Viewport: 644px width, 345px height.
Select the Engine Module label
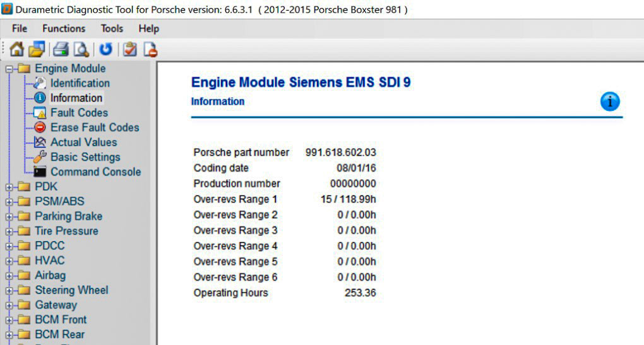(x=70, y=69)
